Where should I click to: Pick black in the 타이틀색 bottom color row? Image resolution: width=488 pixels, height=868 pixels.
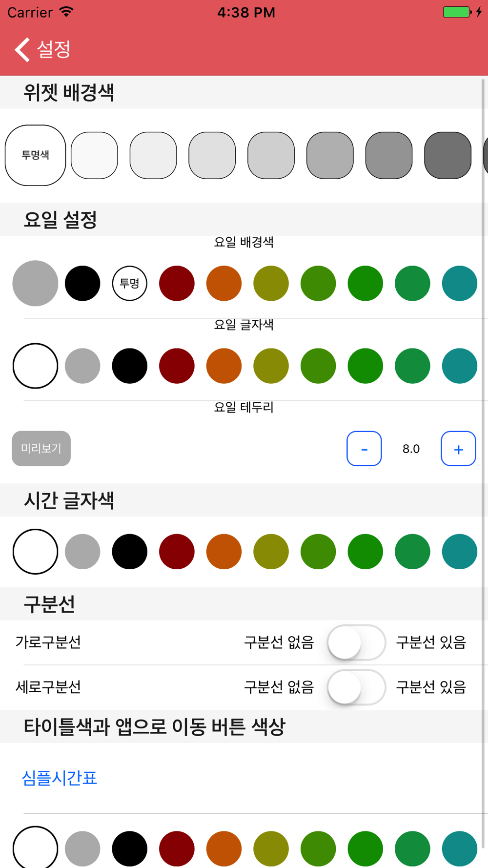[130, 849]
